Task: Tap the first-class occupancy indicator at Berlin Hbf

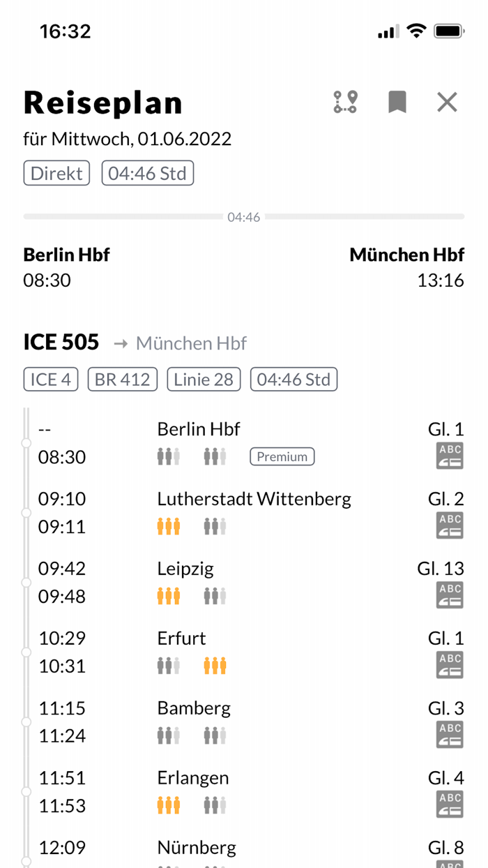Action: click(x=169, y=456)
